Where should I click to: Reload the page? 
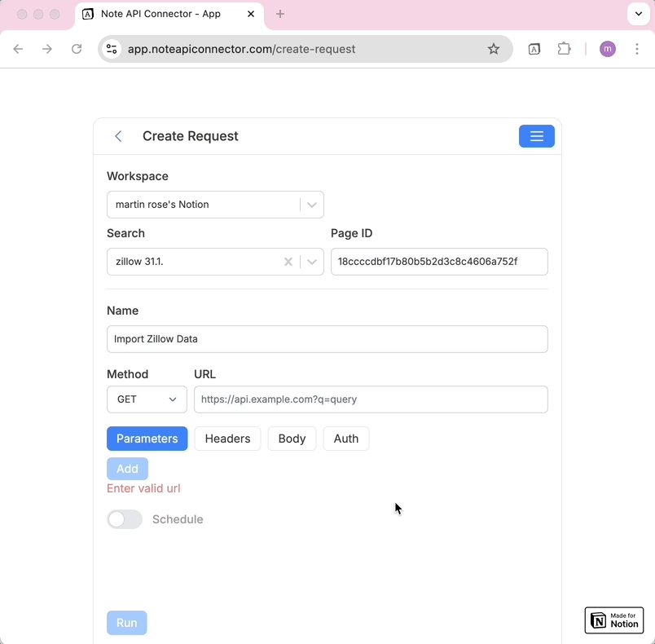tap(77, 49)
